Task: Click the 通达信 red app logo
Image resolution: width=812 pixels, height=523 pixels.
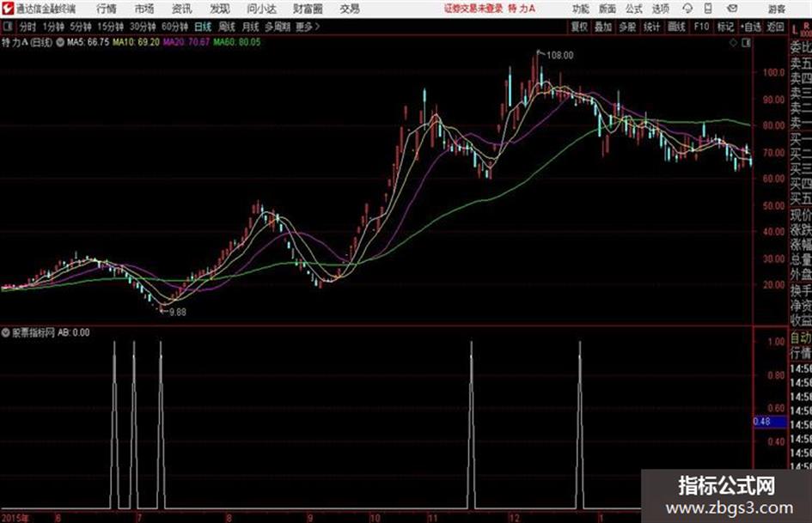Action: [8, 9]
